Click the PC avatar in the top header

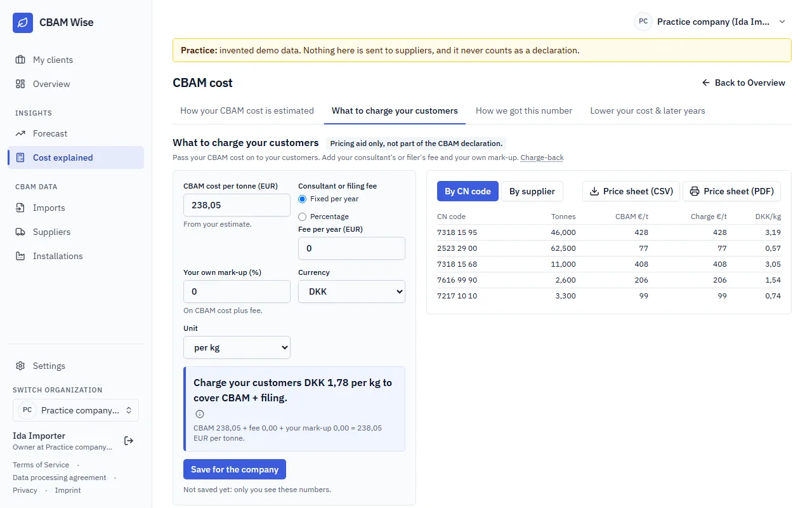643,22
